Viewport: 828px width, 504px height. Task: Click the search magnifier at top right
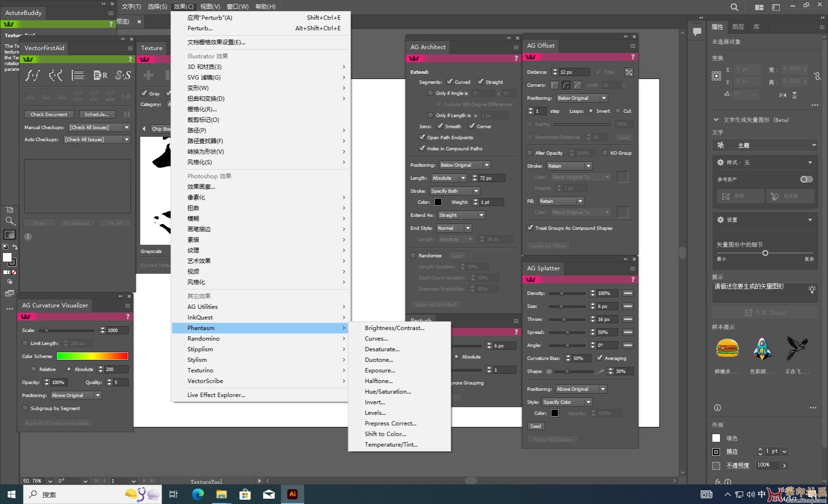pos(734,7)
